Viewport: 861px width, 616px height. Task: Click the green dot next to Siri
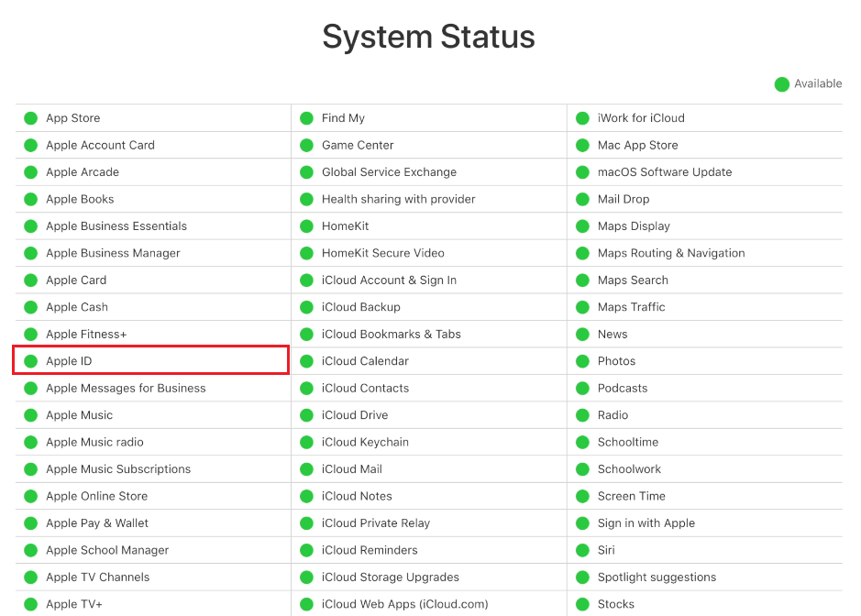point(582,550)
